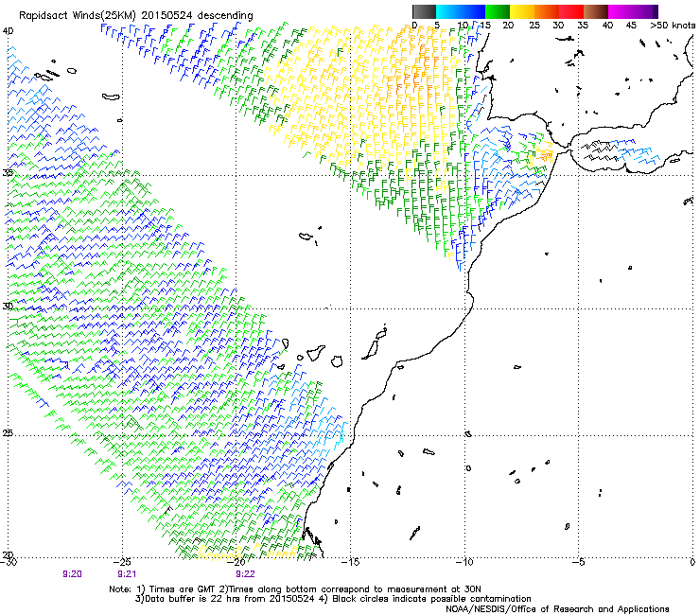Click the orange 25–30 knots legend swatch
Viewport: 700px width, 615px height.
[547, 11]
